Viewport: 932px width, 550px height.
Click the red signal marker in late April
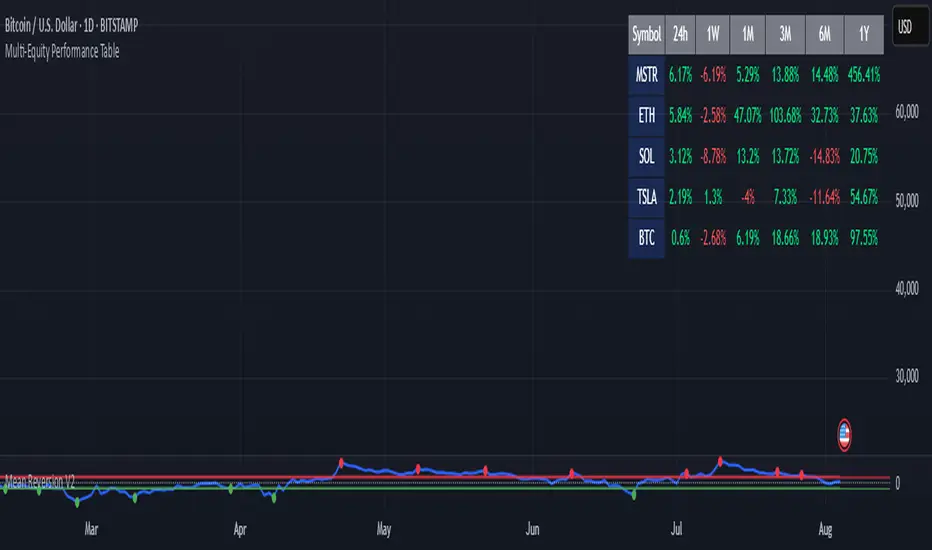tap(342, 462)
